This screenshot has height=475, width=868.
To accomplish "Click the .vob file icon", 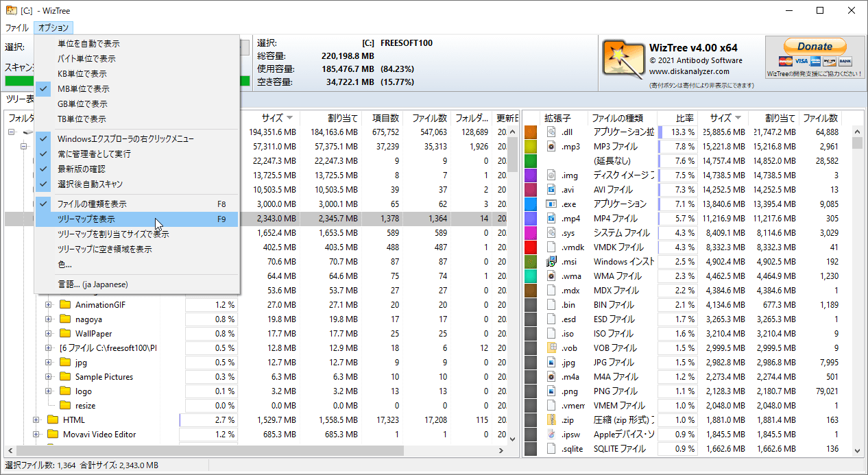I will tap(551, 348).
